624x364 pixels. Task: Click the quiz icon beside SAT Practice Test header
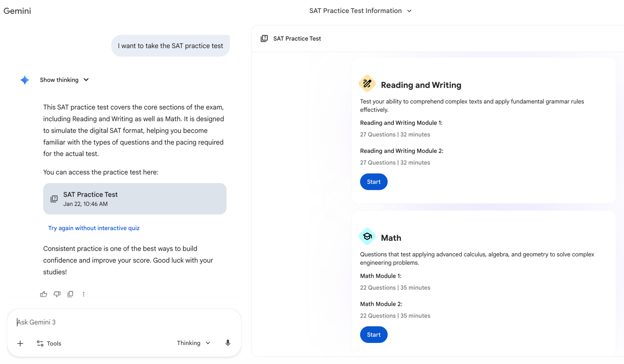[264, 38]
